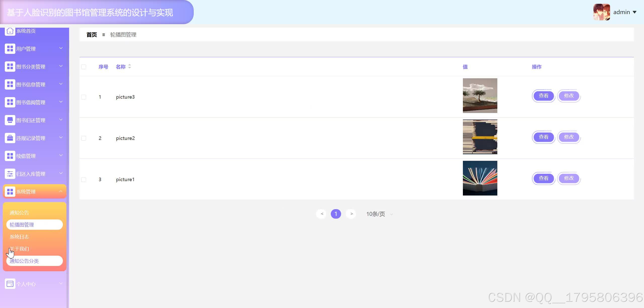Click the admin avatar picture
644x308 pixels.
click(x=601, y=12)
